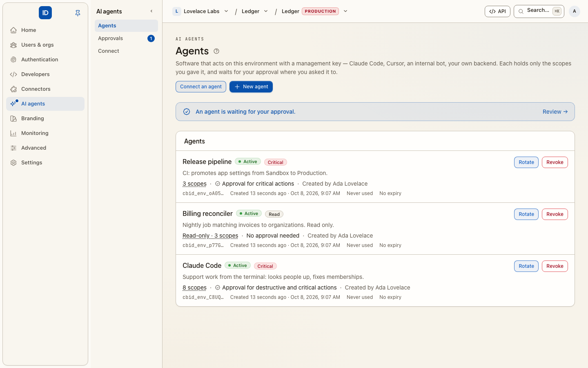Open the Release pipeline agent
The width and height of the screenshot is (588, 368).
[x=207, y=162]
